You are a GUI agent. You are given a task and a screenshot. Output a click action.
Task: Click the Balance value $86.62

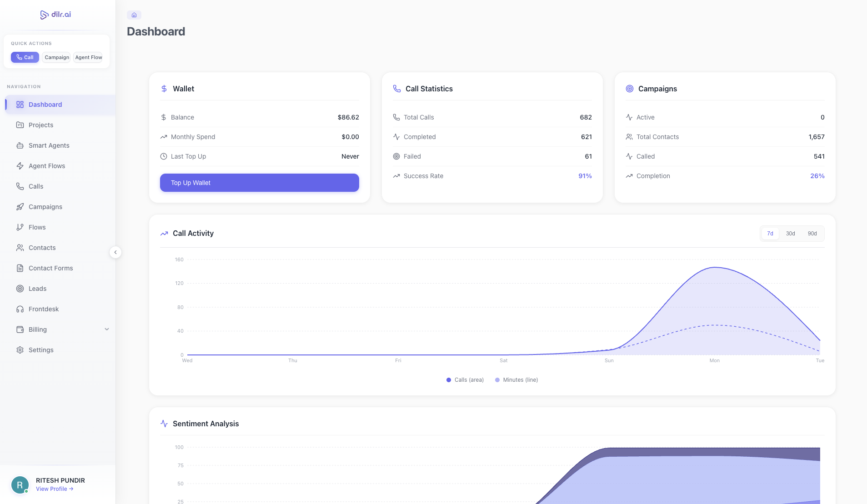point(348,117)
